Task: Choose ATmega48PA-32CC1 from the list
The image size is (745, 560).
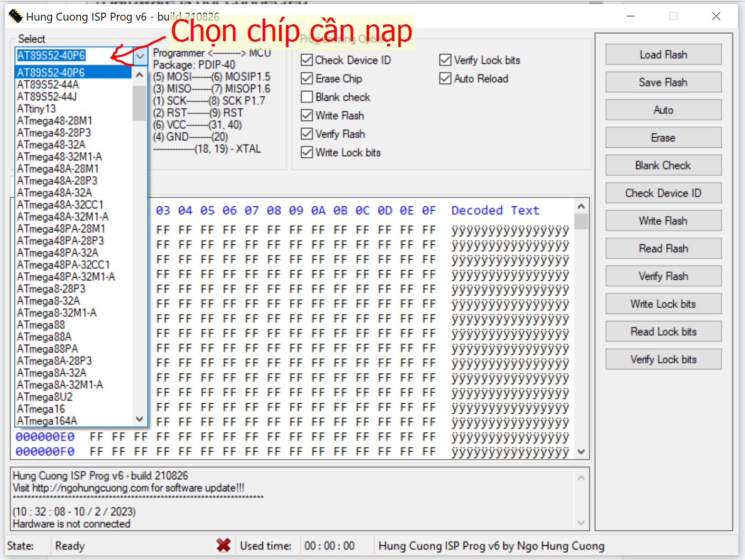Action: click(x=73, y=264)
